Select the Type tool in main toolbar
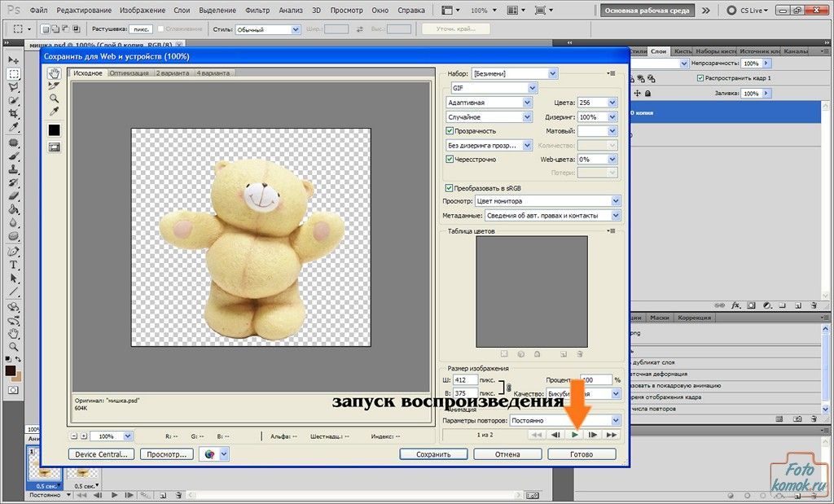The height and width of the screenshot is (504, 834). (x=14, y=265)
